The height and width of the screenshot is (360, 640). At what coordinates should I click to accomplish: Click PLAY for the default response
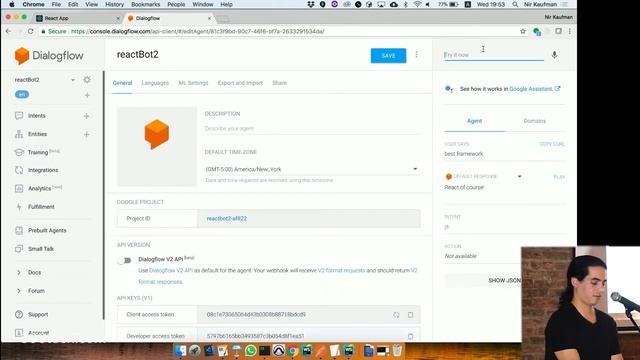[x=559, y=177]
